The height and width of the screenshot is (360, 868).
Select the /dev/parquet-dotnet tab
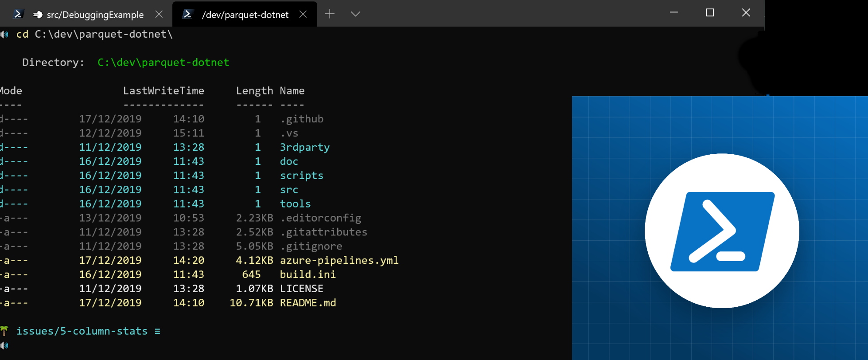point(245,15)
